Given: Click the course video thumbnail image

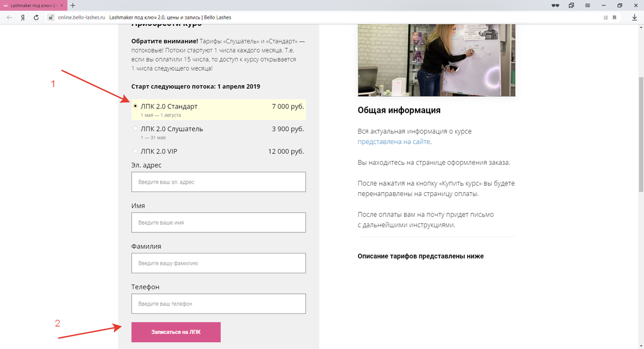Looking at the screenshot, I should coord(436,60).
